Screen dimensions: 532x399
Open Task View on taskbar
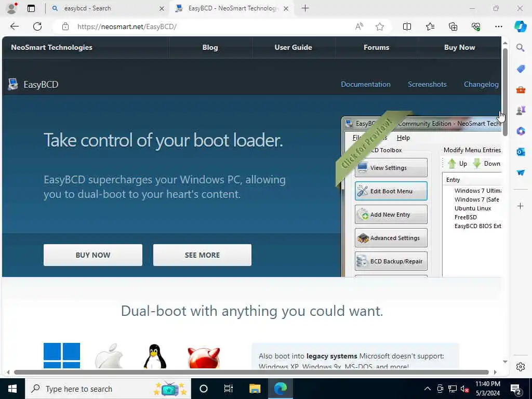229,389
